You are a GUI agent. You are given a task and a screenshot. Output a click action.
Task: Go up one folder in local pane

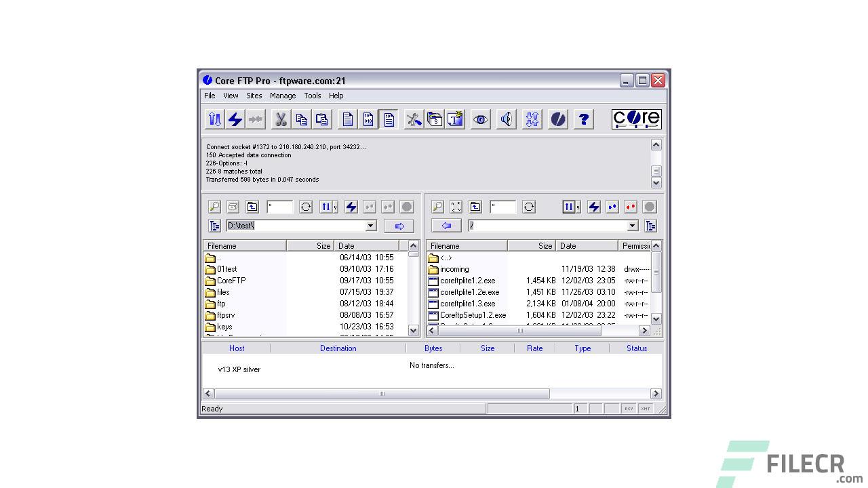tap(252, 207)
